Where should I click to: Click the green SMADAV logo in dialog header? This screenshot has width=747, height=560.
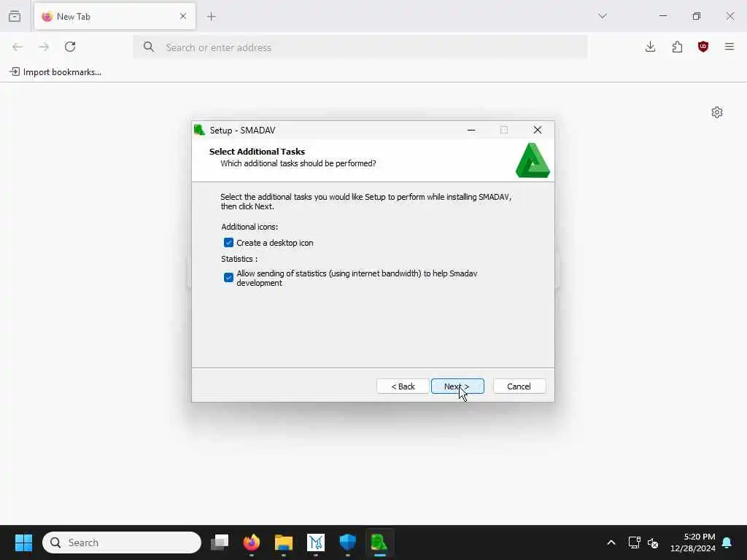coord(533,160)
